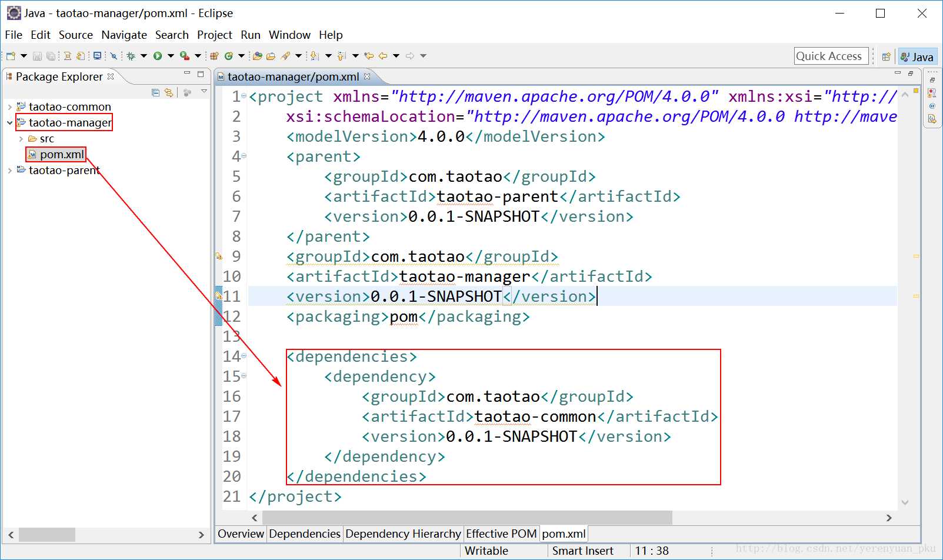Toggle Link with Editor in Package Explorer
This screenshot has height=560, width=943.
point(169,92)
